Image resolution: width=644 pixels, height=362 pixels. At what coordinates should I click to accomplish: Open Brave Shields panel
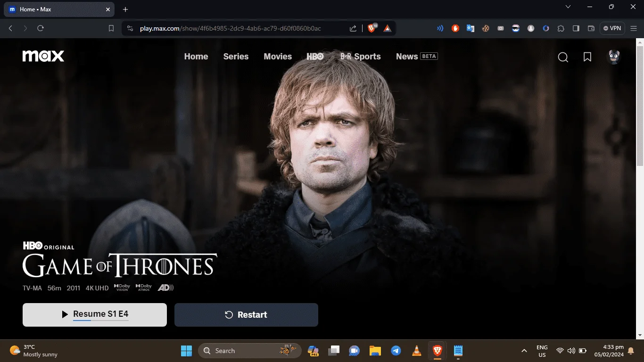point(372,28)
